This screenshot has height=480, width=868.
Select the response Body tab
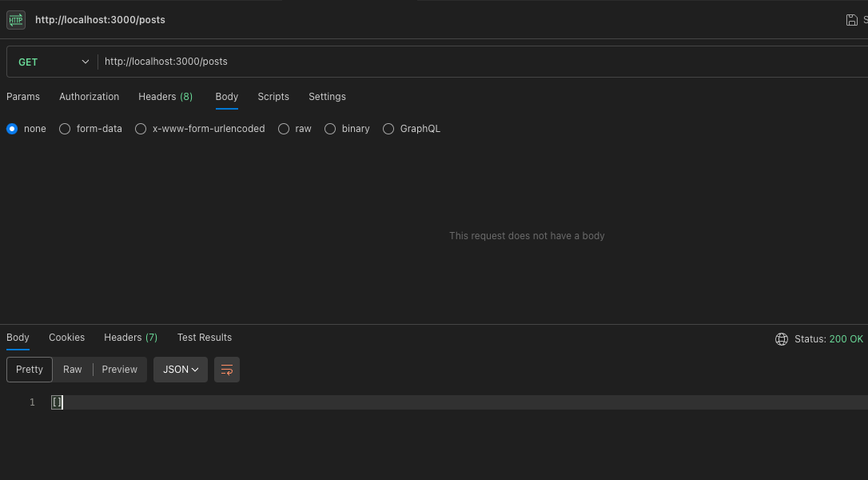point(18,338)
